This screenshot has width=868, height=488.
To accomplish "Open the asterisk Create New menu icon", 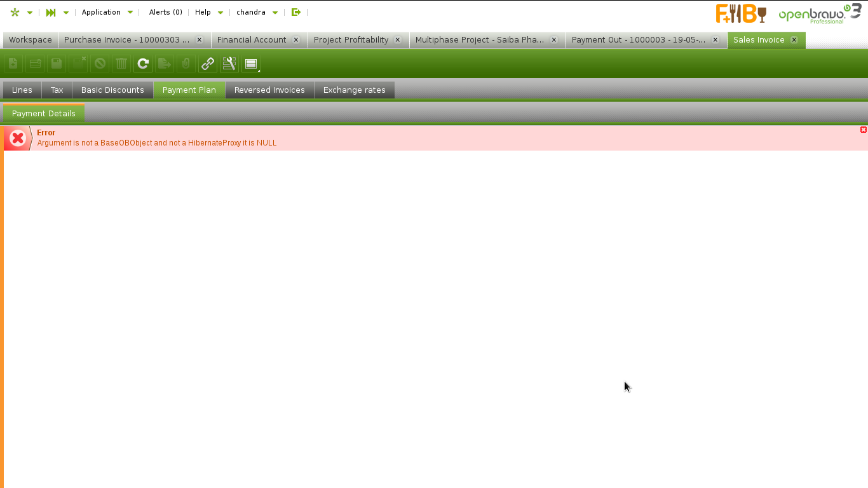I will (15, 12).
